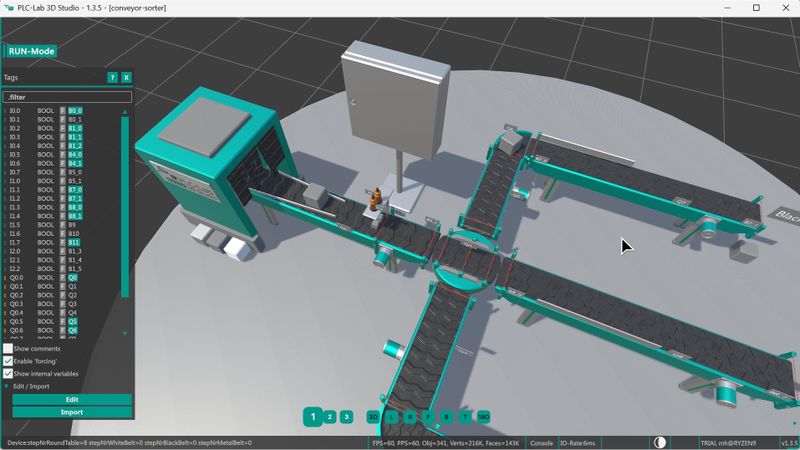Click tag name B11
This screenshot has width=800, height=450.
pos(73,242)
